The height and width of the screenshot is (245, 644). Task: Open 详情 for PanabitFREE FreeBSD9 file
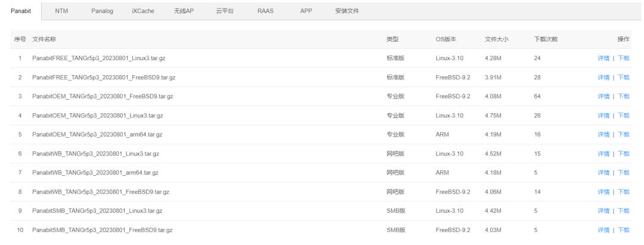coord(603,77)
